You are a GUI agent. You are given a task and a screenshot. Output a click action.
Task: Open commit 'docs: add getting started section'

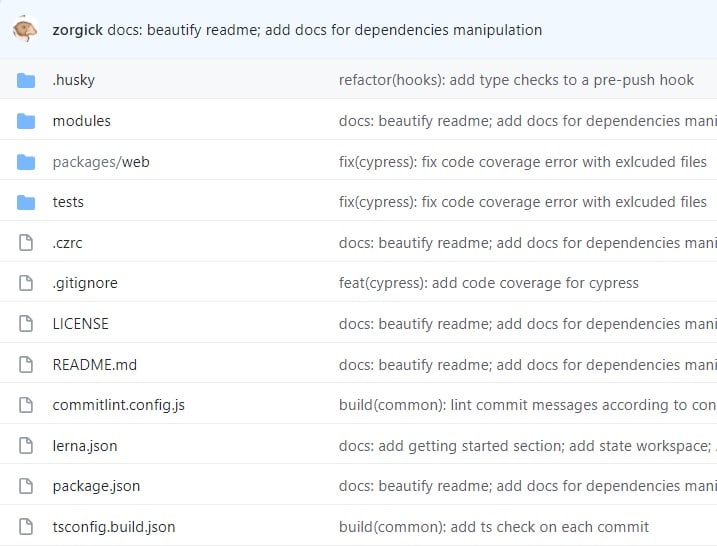click(x=528, y=445)
